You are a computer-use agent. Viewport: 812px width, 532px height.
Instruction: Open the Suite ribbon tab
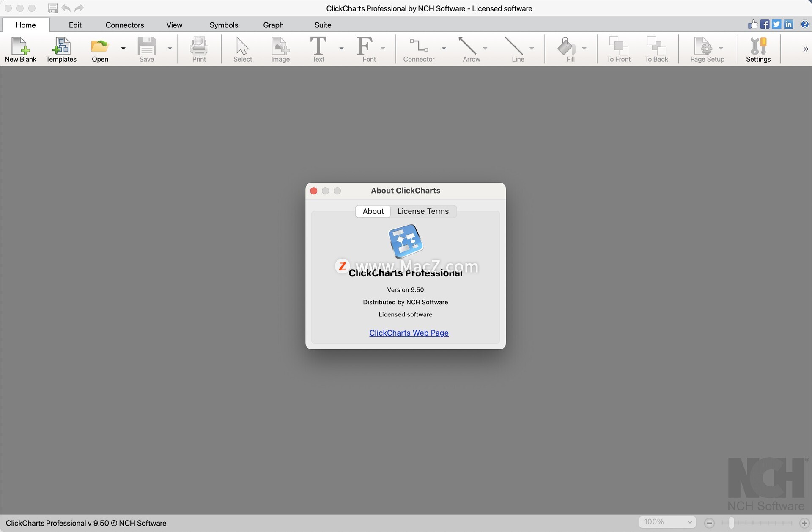pyautogui.click(x=323, y=25)
